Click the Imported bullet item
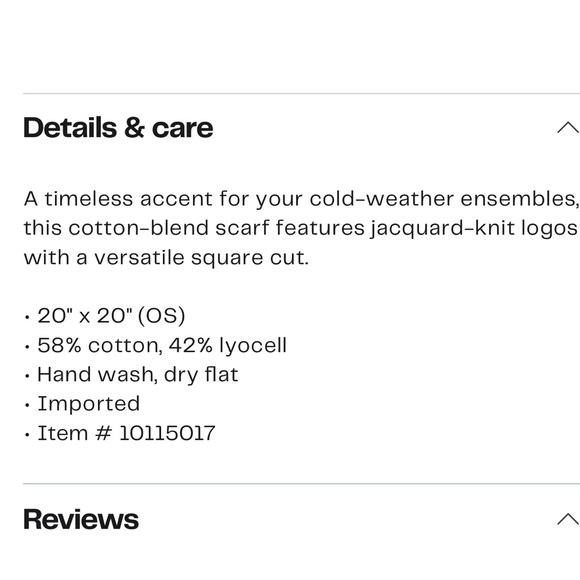The height and width of the screenshot is (580, 580). coord(89,403)
